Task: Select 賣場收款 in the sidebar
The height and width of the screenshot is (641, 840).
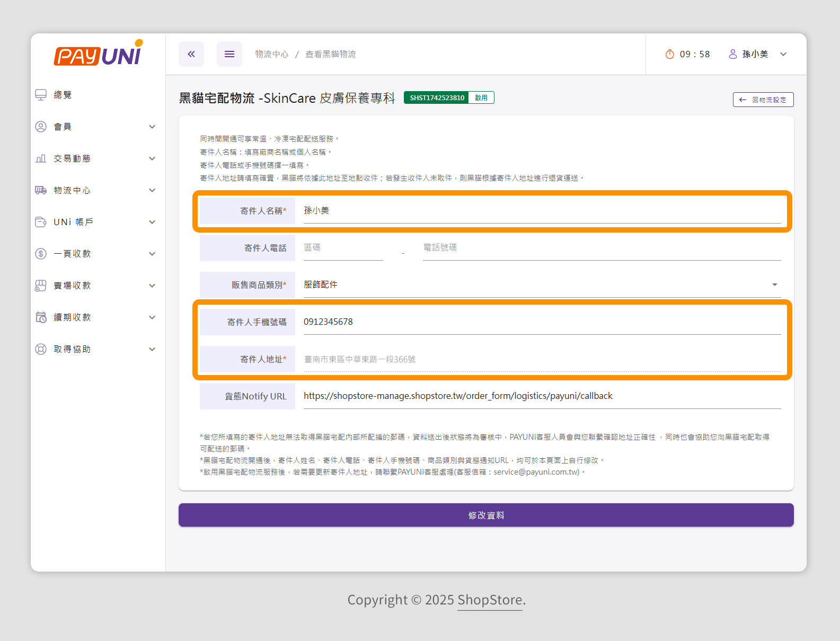Action: (72, 286)
